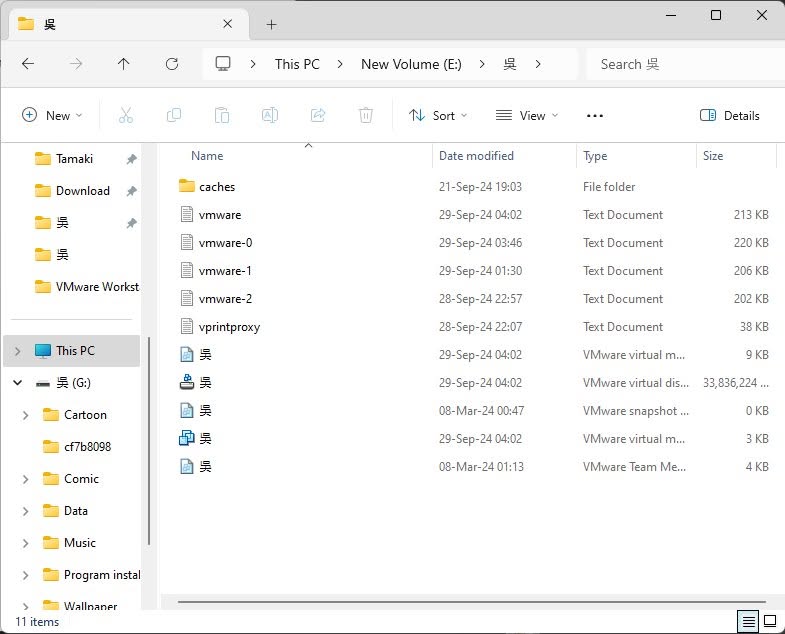Click the 213 KB size cell
This screenshot has height=634, width=785.
[x=750, y=215]
